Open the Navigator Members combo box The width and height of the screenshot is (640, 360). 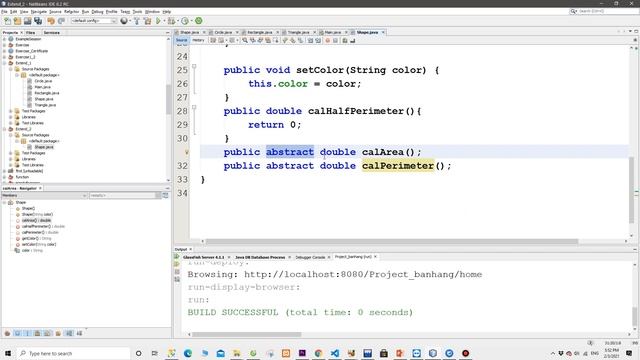(44, 196)
